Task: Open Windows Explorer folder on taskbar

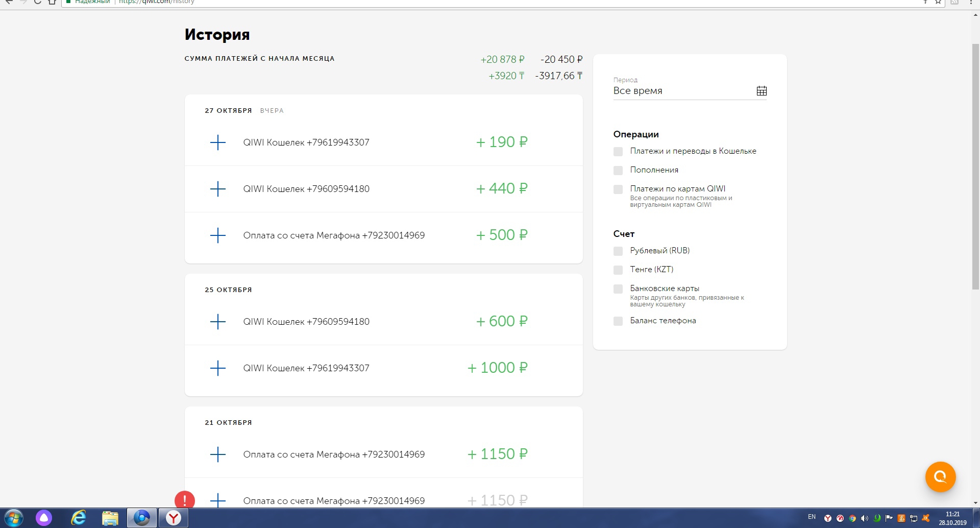Action: (x=110, y=518)
